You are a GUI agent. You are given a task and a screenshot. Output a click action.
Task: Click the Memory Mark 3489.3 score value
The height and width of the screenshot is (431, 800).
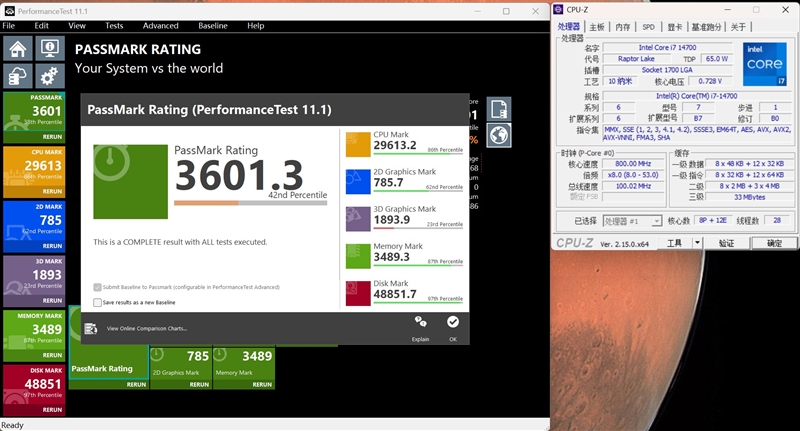[391, 257]
